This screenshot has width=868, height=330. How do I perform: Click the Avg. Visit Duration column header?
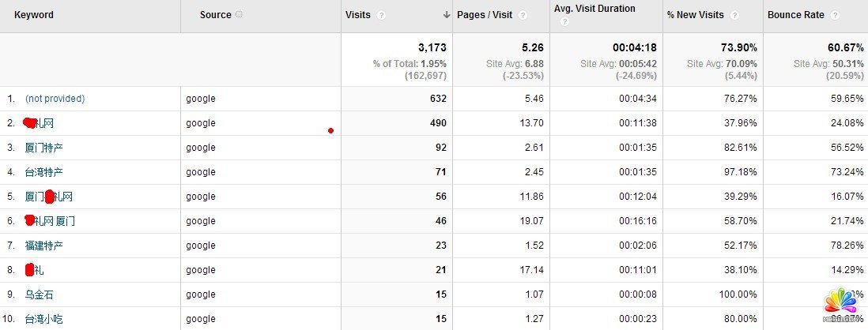click(x=594, y=9)
